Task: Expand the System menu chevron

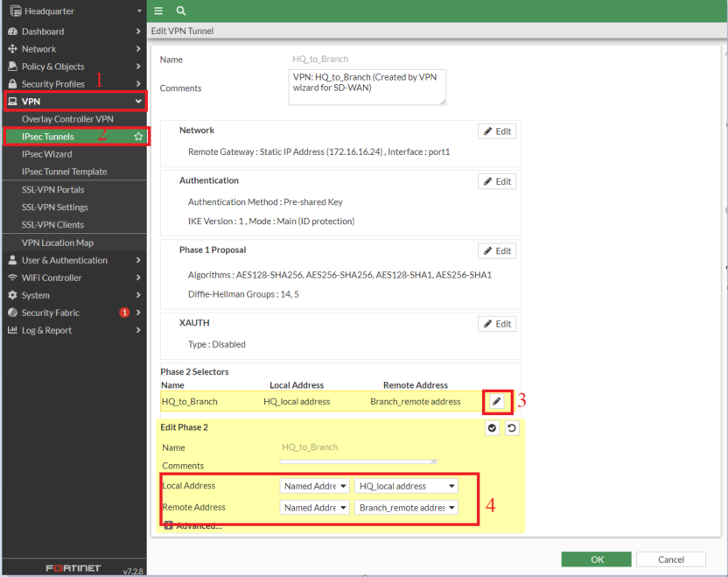Action: click(x=138, y=295)
